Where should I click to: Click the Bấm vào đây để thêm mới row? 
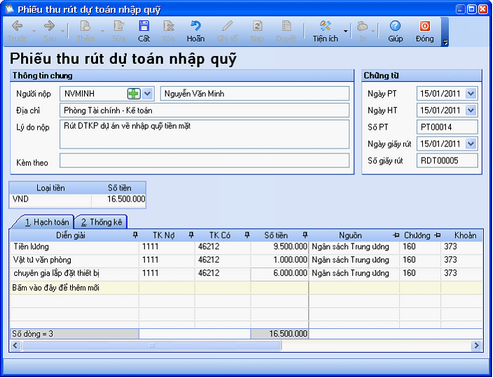(246, 287)
